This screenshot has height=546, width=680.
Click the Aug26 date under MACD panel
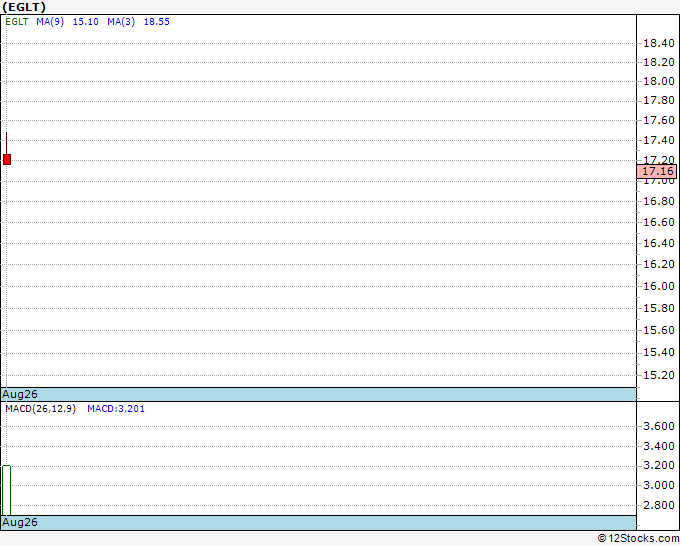[x=20, y=522]
